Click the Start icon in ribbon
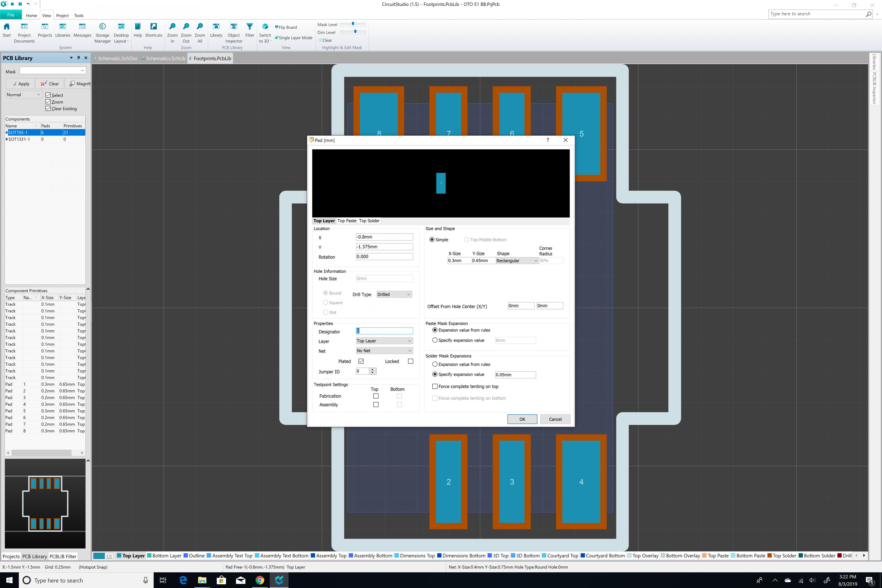Screen dimensions: 882x588 coord(7,30)
